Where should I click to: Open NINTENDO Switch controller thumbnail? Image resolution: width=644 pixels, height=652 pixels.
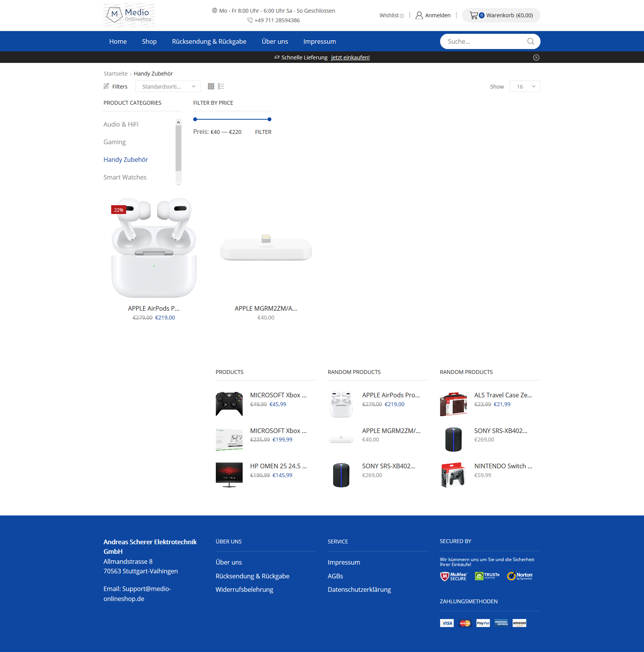(453, 475)
